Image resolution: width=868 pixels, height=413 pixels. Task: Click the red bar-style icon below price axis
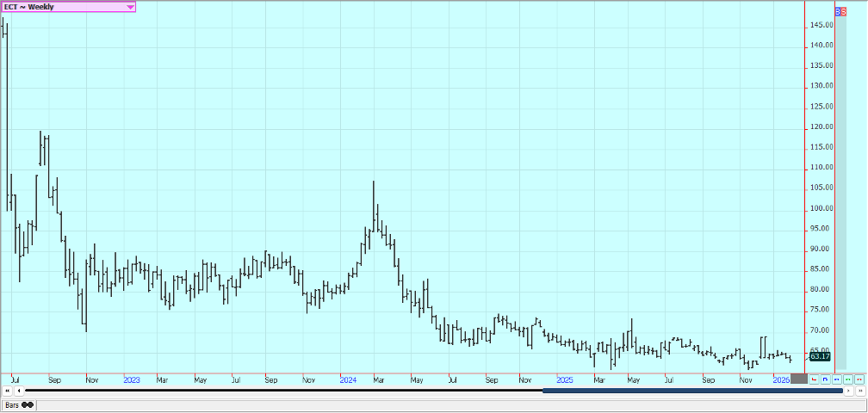pos(814,379)
